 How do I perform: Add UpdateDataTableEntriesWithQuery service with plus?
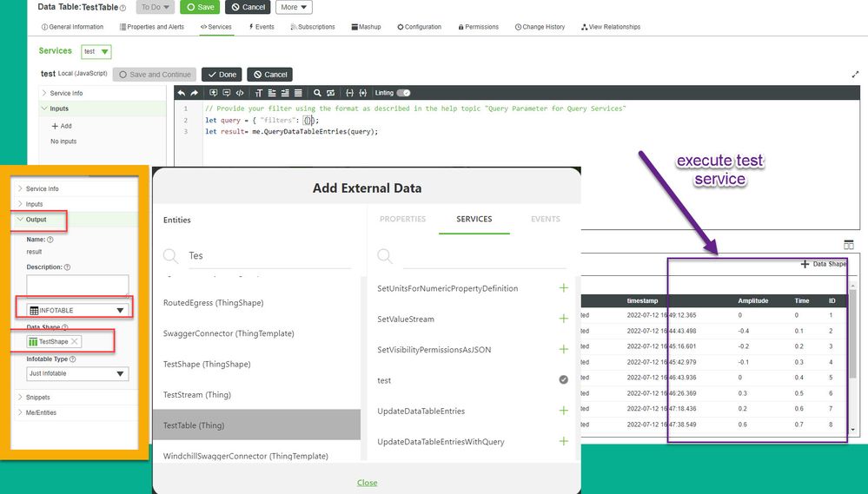click(564, 441)
